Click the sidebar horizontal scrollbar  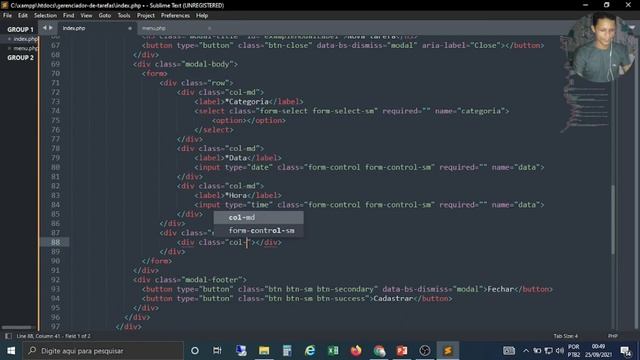(17, 327)
